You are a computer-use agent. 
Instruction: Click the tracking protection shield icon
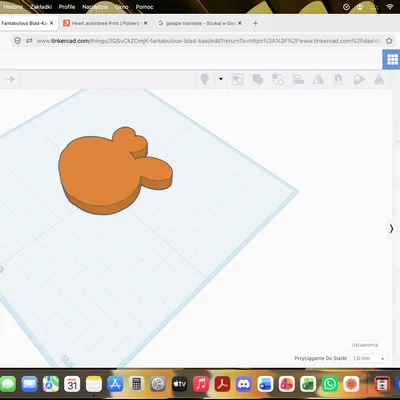18,41
